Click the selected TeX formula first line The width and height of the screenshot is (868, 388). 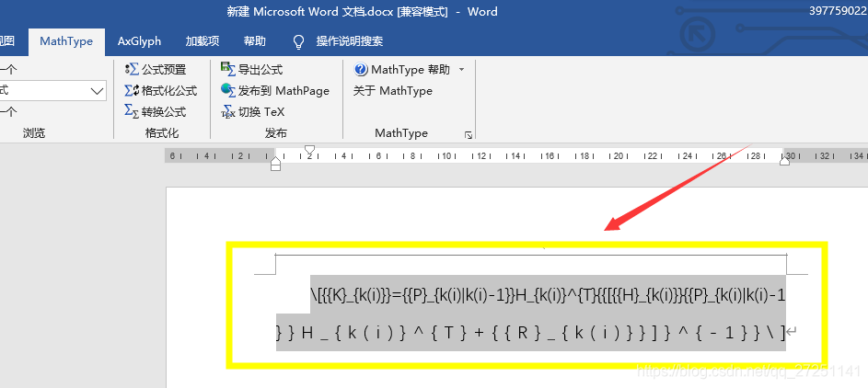[548, 296]
